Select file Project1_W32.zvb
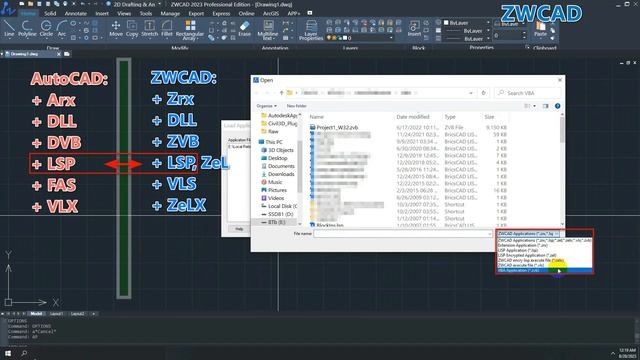This screenshot has width=640, height=360. click(337, 127)
